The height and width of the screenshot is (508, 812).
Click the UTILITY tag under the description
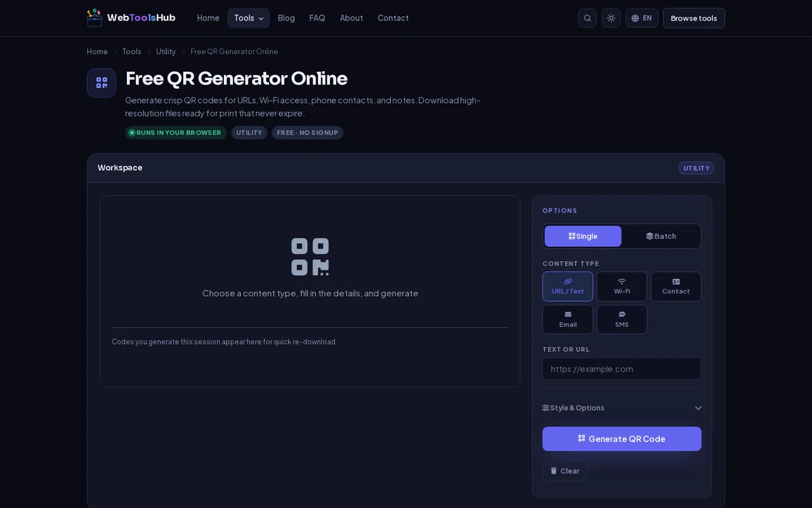249,133
